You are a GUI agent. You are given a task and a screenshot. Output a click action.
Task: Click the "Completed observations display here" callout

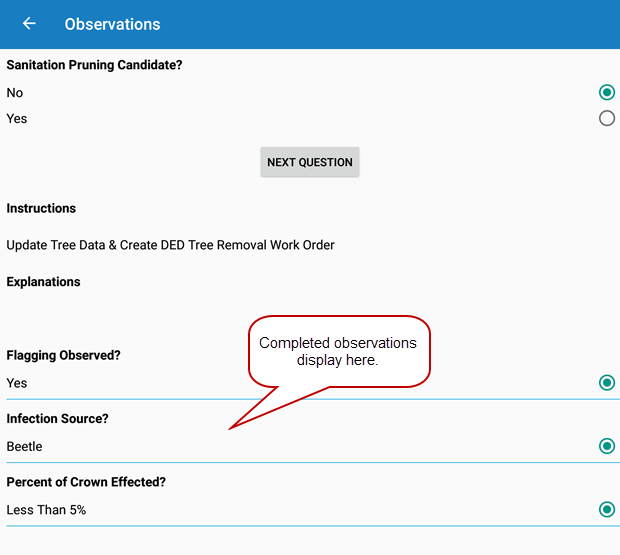pos(338,351)
